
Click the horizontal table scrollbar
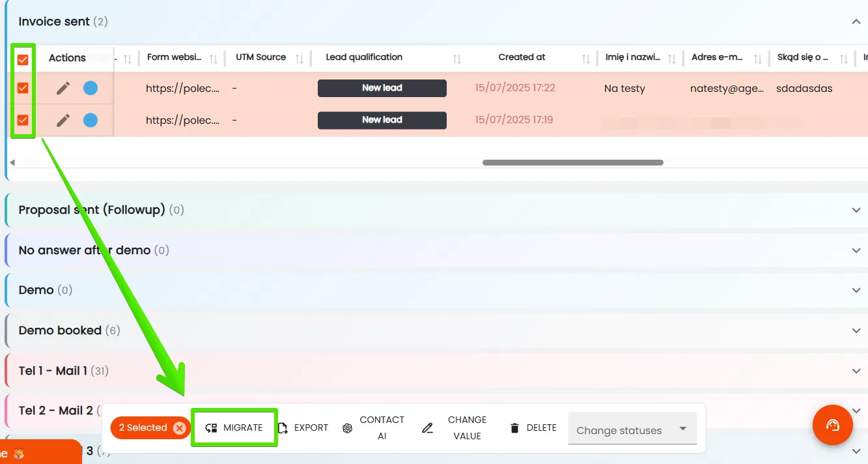pyautogui.click(x=573, y=163)
